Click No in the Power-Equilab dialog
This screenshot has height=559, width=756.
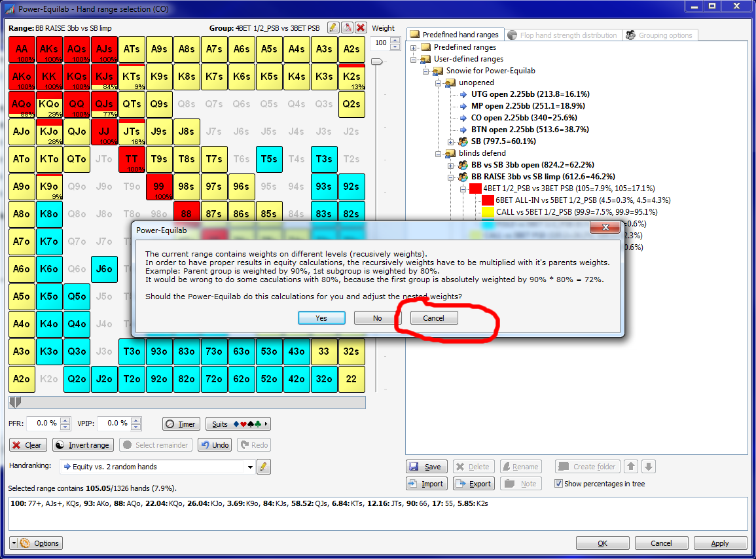click(378, 318)
